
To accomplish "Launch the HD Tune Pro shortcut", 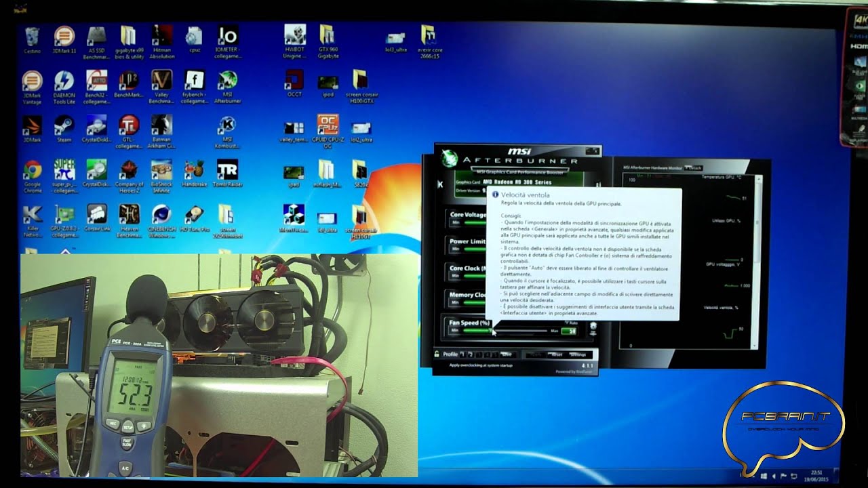I will coord(194,218).
